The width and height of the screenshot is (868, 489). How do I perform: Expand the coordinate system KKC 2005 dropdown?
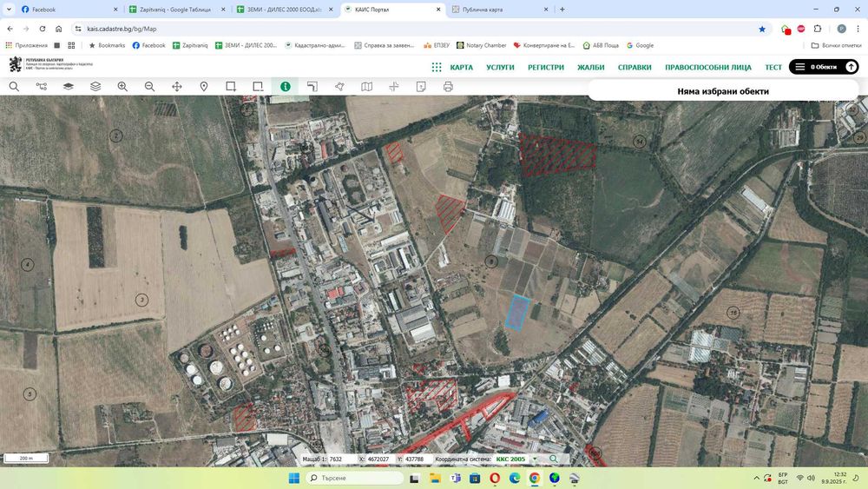(534, 459)
